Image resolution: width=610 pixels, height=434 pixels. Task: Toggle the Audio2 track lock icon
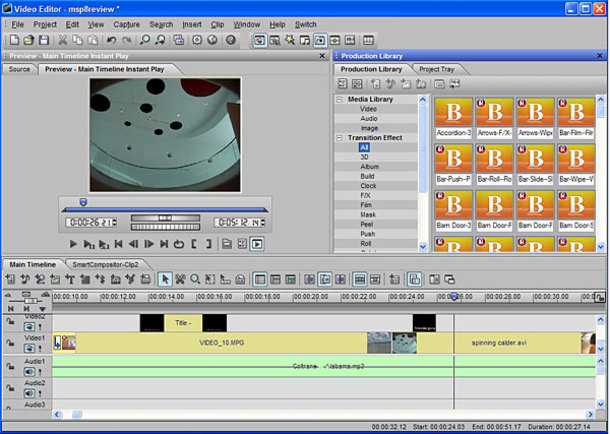pyautogui.click(x=10, y=388)
